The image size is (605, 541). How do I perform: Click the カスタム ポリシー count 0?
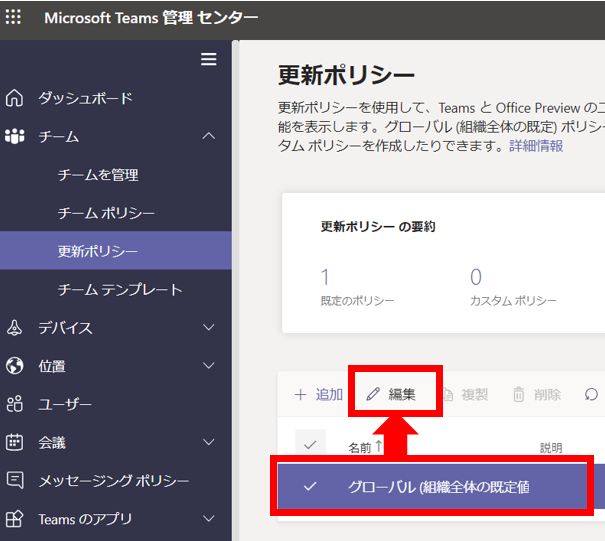[476, 277]
